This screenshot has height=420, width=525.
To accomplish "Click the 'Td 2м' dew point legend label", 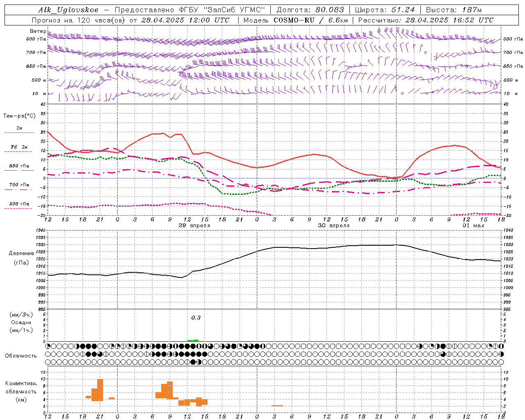I will (x=19, y=147).
